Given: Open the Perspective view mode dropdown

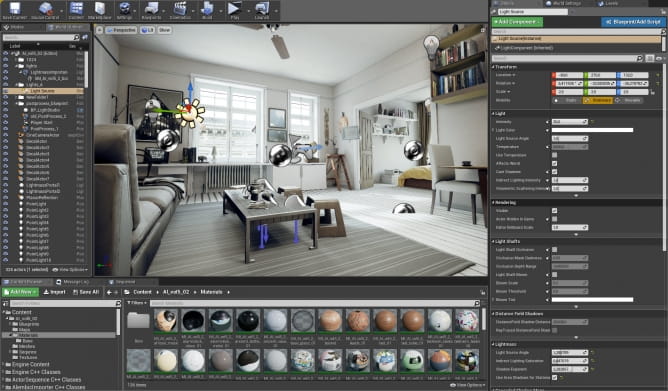Looking at the screenshot, I should pyautogui.click(x=121, y=30).
